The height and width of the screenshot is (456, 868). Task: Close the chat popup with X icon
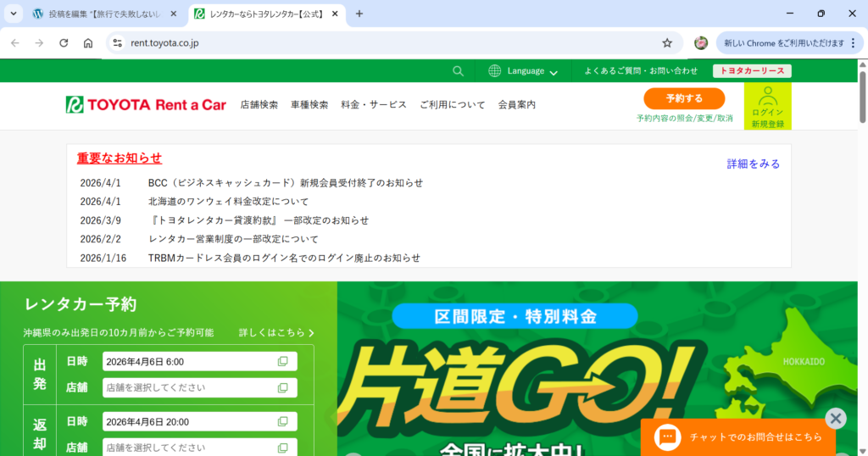pos(836,418)
